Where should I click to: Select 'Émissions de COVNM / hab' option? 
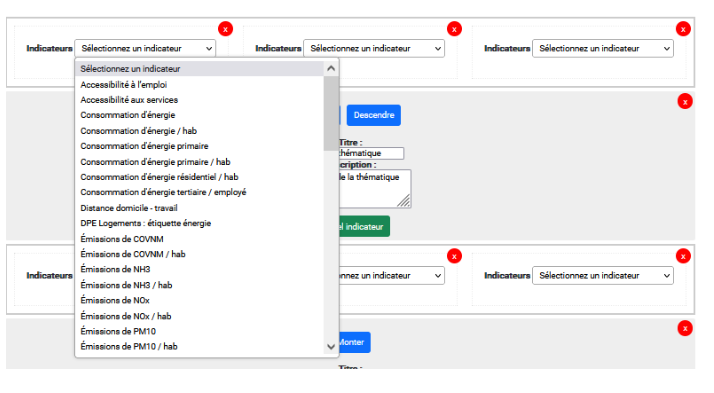tap(199, 254)
